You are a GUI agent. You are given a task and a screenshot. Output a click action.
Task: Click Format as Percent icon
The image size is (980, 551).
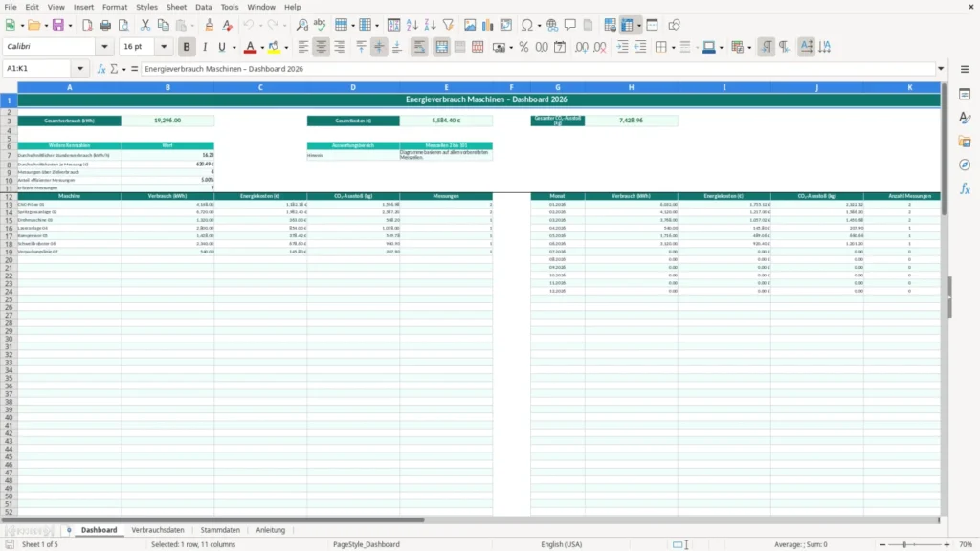[x=523, y=47]
